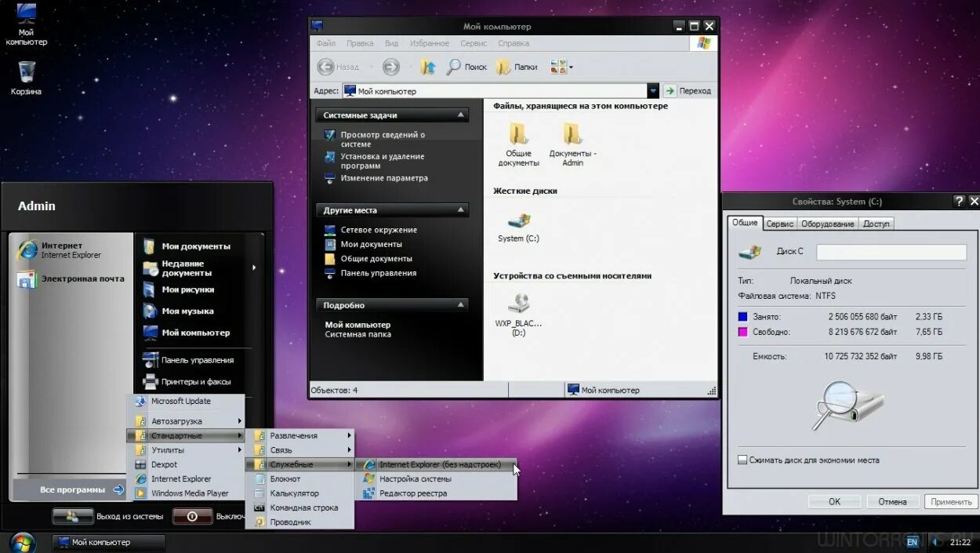Click the OK button in properties dialog

click(x=834, y=501)
